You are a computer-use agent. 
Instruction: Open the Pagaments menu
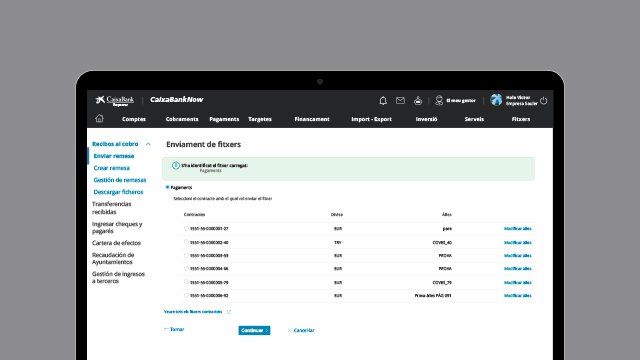pyautogui.click(x=224, y=119)
